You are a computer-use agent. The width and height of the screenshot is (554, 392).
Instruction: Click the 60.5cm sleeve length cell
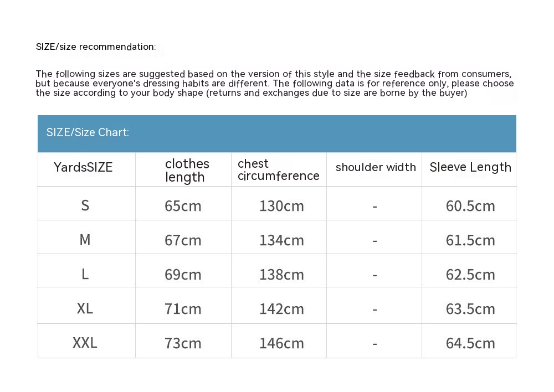coord(470,206)
